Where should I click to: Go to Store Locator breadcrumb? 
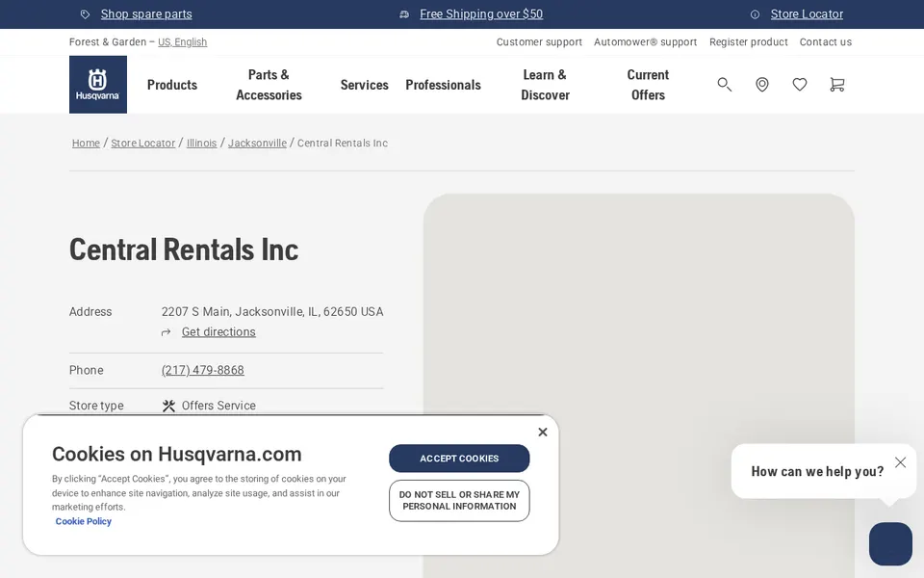click(143, 143)
